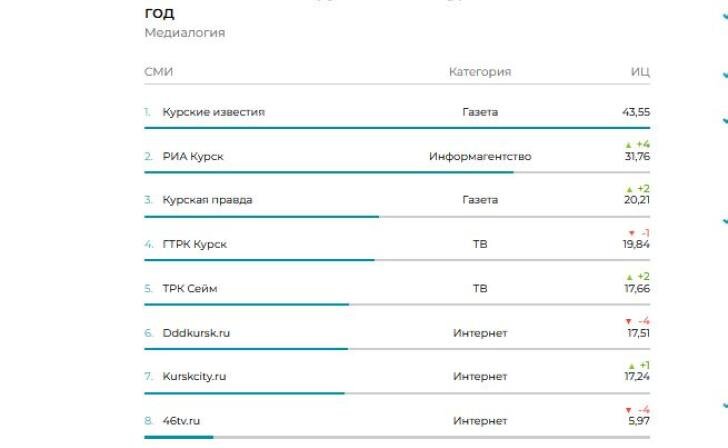728x448 pixels.
Task: Click the Медиалогия source label
Action: point(184,33)
